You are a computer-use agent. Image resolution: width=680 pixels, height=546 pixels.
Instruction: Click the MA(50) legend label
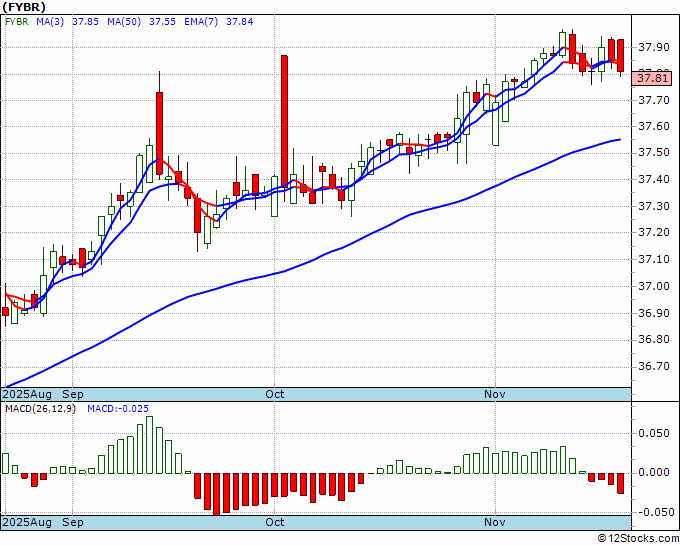coord(124,22)
